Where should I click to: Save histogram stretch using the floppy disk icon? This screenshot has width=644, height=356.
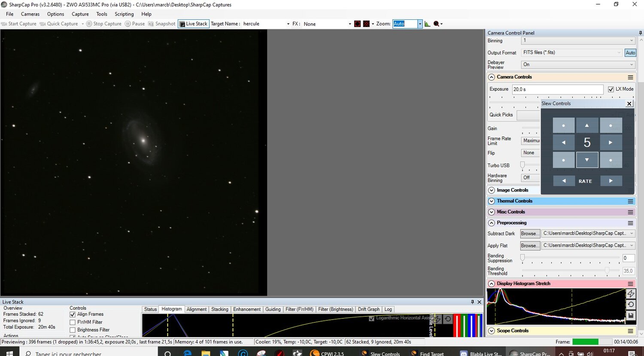click(631, 315)
